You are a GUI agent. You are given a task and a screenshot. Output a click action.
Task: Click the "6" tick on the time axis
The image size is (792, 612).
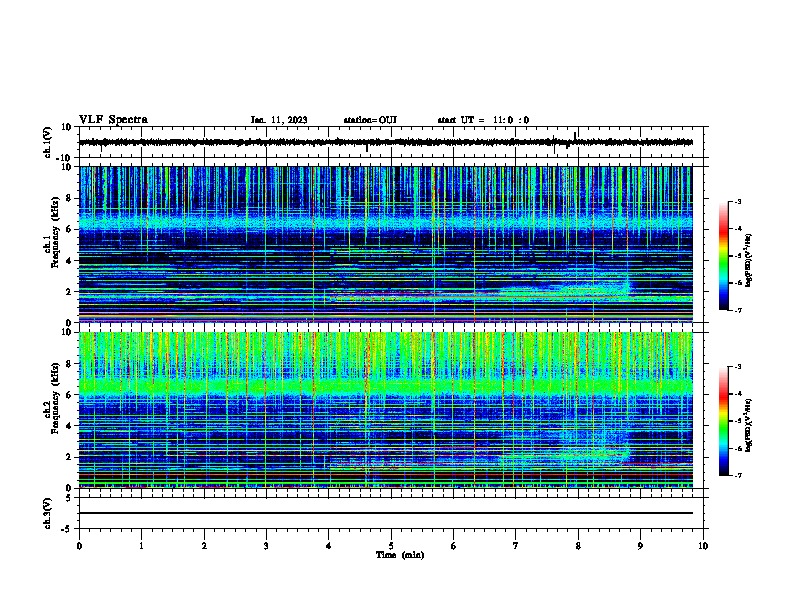coord(454,546)
